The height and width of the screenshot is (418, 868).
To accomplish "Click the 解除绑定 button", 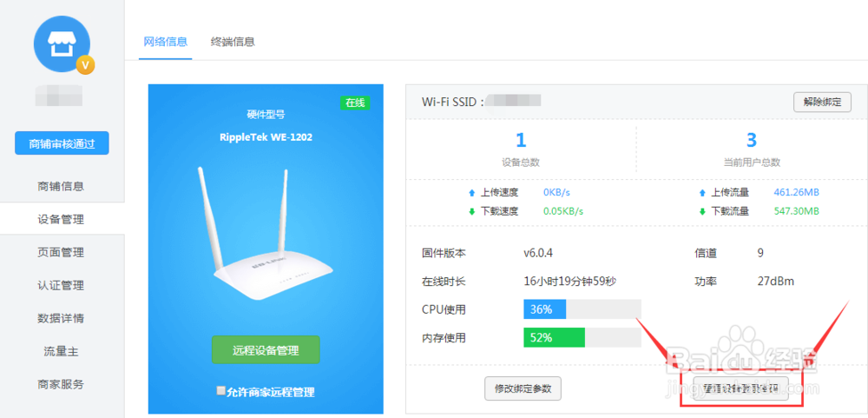I will click(x=822, y=103).
